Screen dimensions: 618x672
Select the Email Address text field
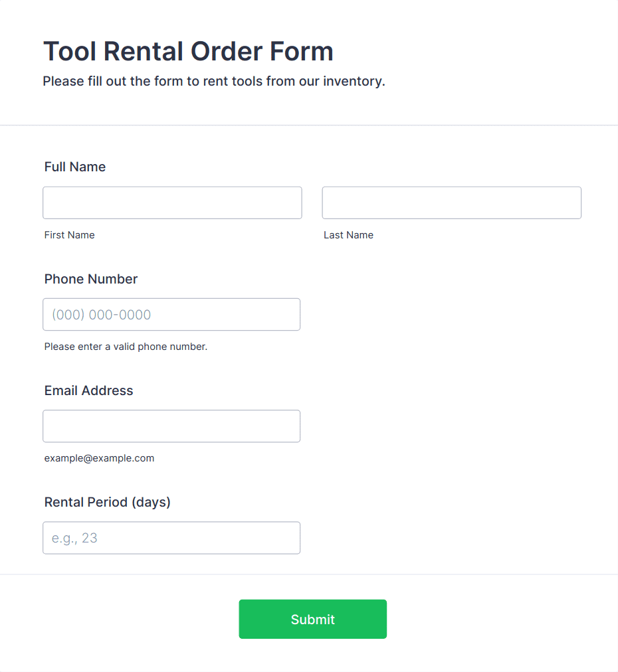pyautogui.click(x=171, y=426)
